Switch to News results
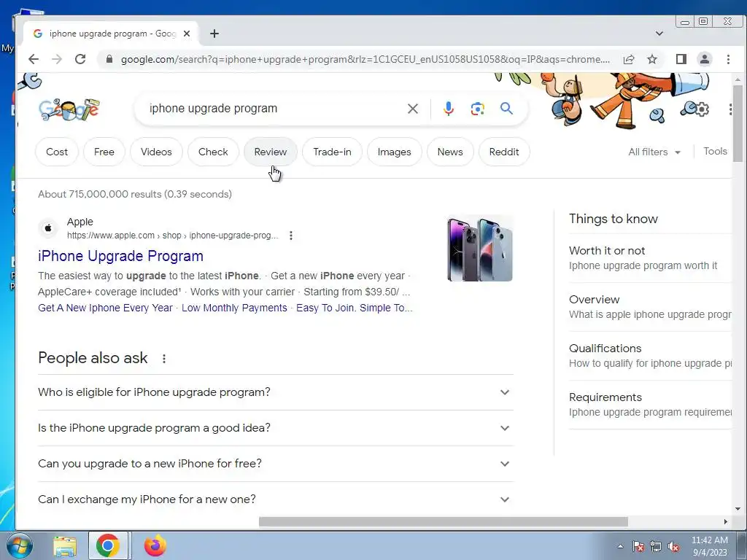This screenshot has height=560, width=747. tap(450, 152)
